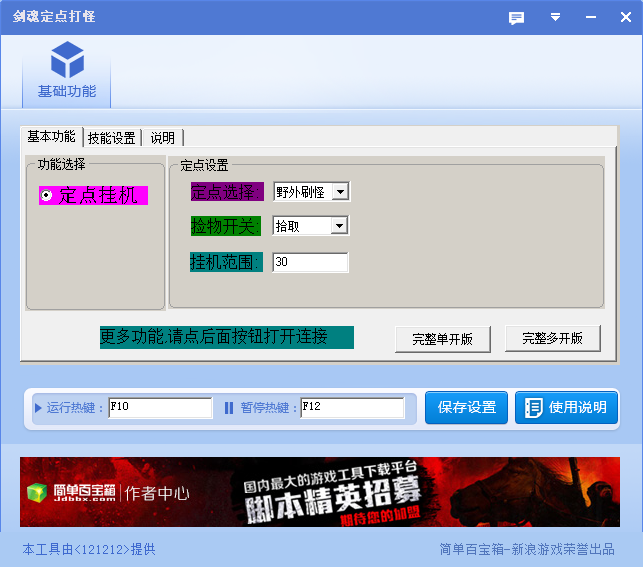Click the pause icon beside 暂停热键
The image size is (643, 567).
point(229,408)
